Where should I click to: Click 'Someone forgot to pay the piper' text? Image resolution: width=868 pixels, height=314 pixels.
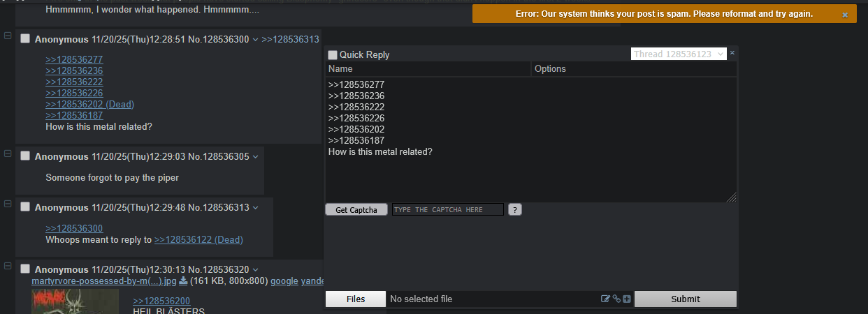(x=112, y=177)
